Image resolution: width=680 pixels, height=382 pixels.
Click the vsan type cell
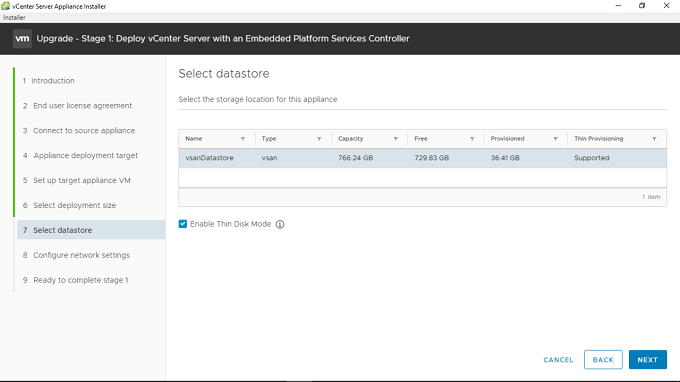[x=269, y=158]
